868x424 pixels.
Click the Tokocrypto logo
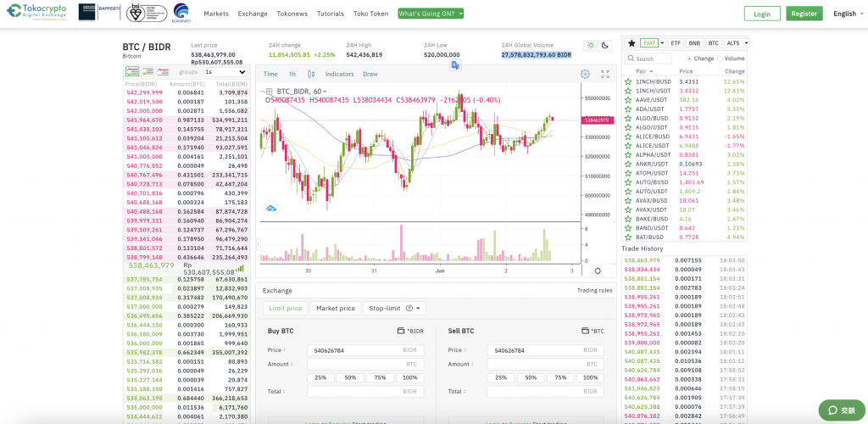tap(36, 11)
